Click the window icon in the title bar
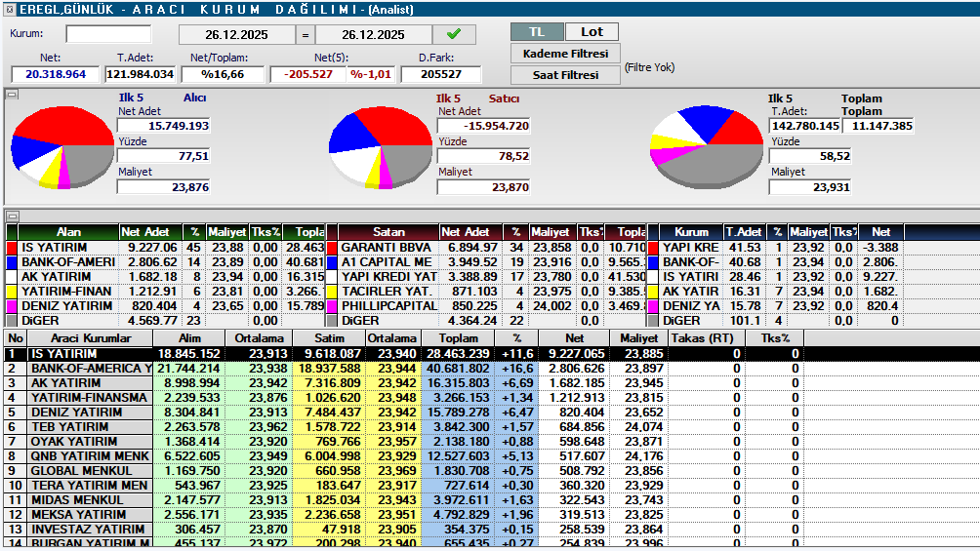 (x=9, y=9)
